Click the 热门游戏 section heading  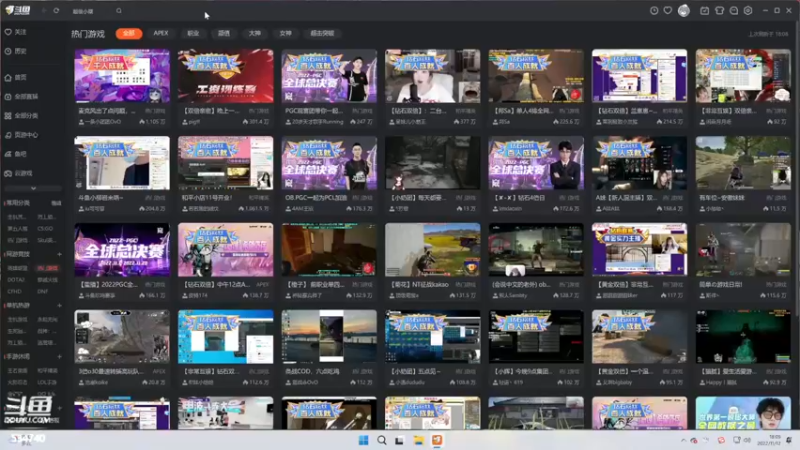pos(88,34)
